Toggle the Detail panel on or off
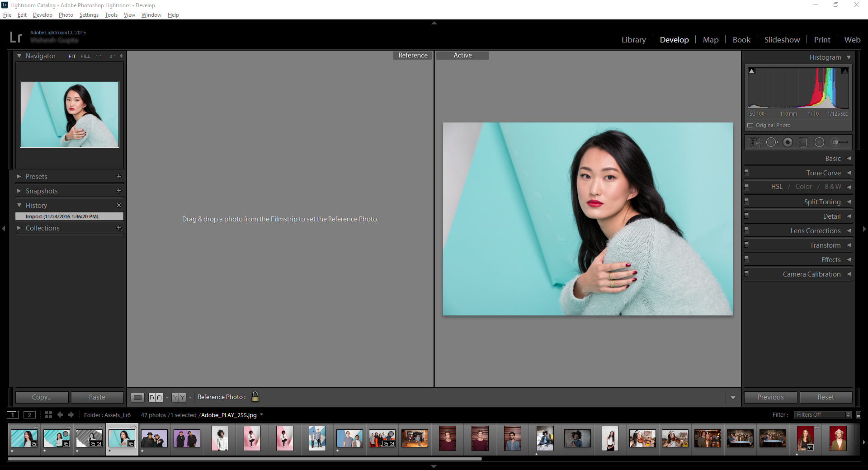Viewport: 868px width, 470px height. click(x=746, y=216)
